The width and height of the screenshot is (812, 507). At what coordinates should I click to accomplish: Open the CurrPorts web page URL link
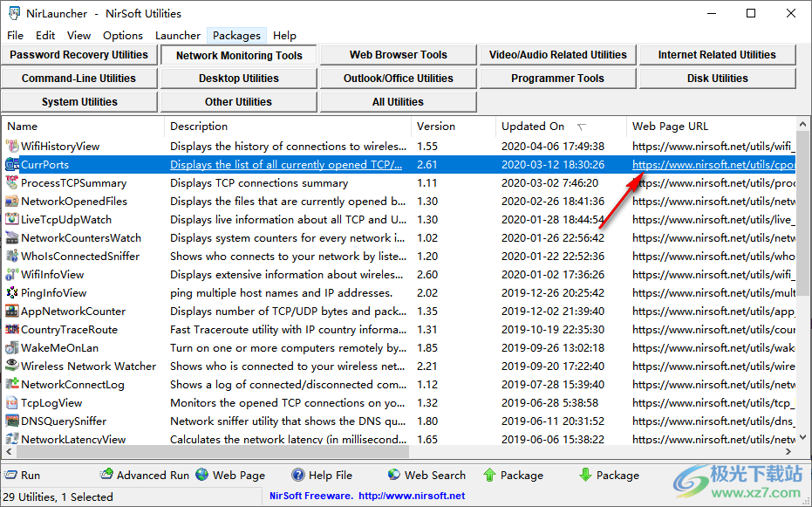point(713,165)
